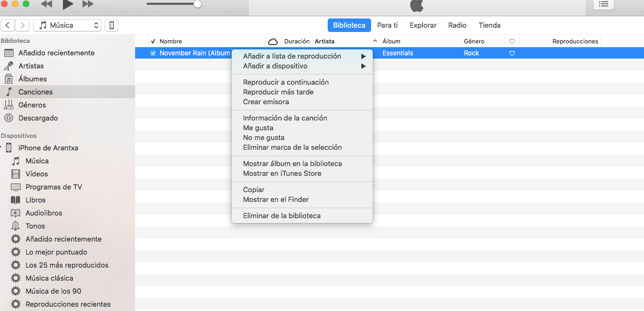The image size is (644, 311).
Task: Select iPhone de Arantxa device
Action: 48,148
